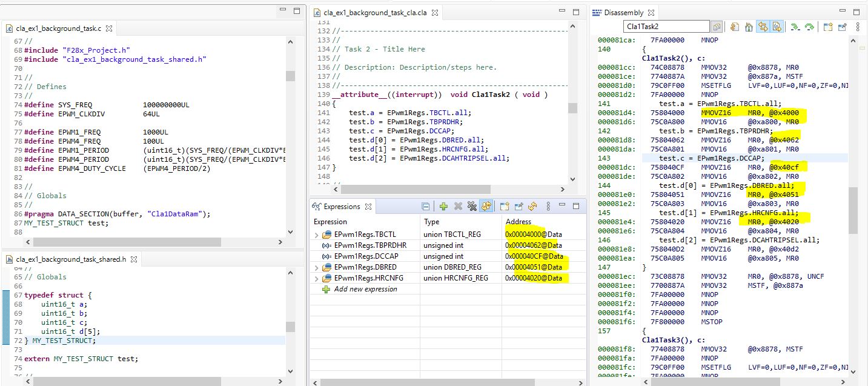Click #define SYS_FREQ line in editor
868x386 pixels.
click(x=107, y=105)
